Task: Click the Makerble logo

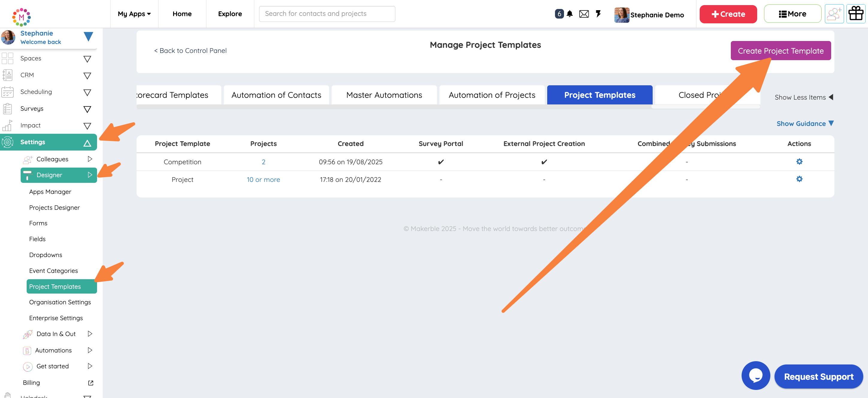Action: click(x=21, y=16)
